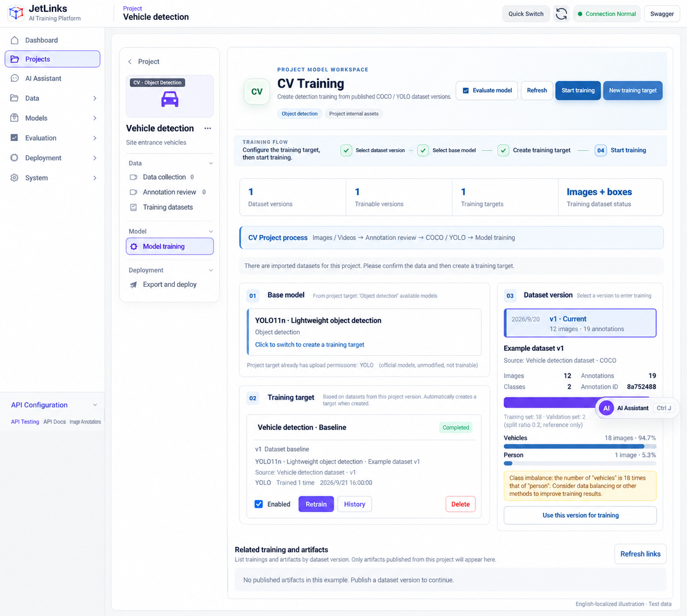Image resolution: width=687 pixels, height=616 pixels.
Task: Click the Model training gear icon
Action: tap(134, 246)
